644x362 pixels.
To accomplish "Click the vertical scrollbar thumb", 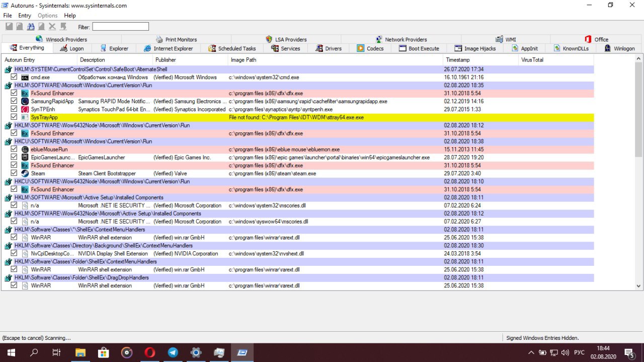I will tap(639, 110).
